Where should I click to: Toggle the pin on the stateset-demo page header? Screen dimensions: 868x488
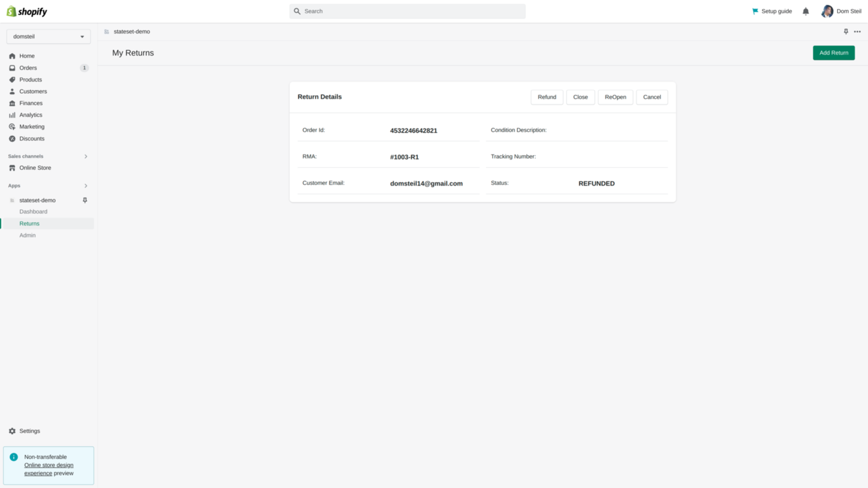[x=845, y=31]
